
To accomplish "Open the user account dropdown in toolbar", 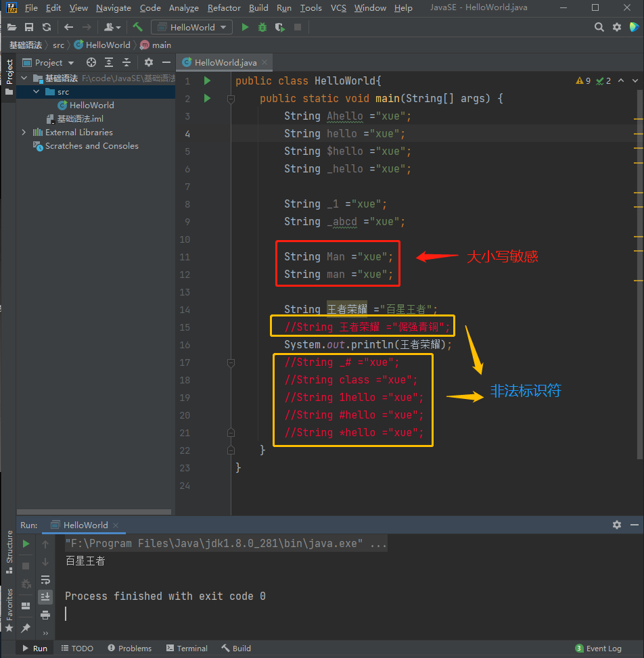I will click(x=112, y=27).
